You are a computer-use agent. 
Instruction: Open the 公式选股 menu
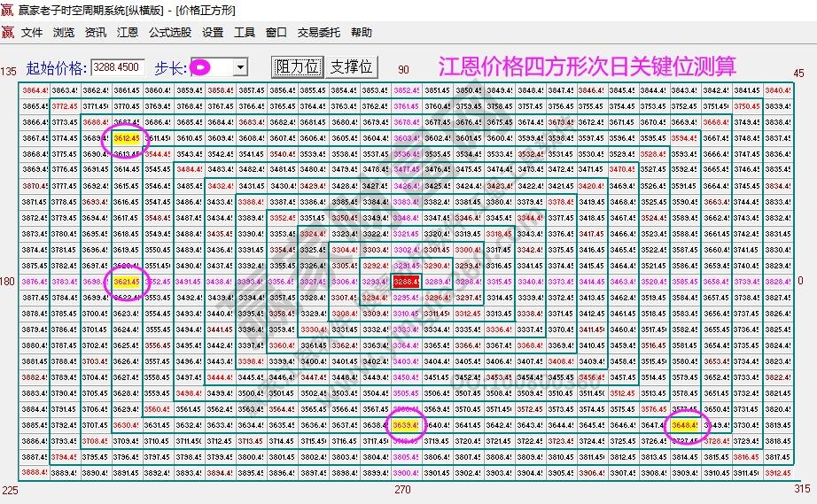click(170, 33)
